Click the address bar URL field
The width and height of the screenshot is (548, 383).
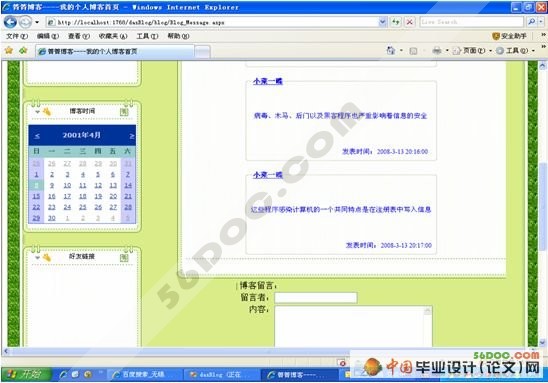point(212,22)
